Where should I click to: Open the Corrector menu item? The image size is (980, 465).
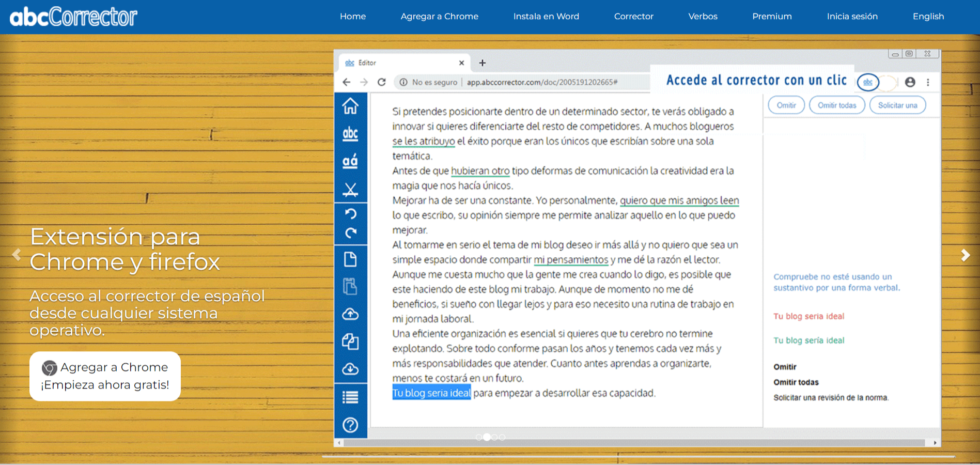point(633,17)
